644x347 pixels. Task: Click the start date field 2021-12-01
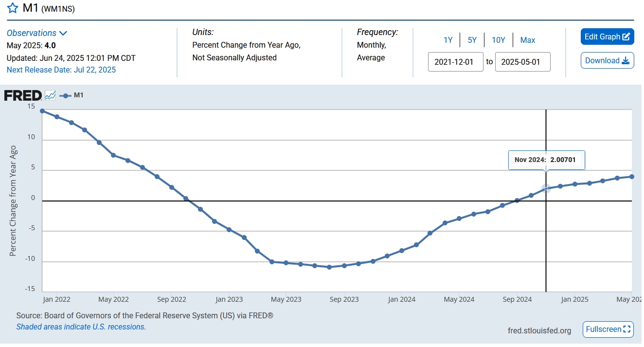click(455, 62)
